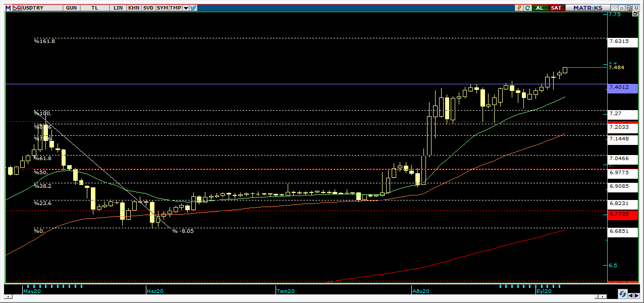This screenshot has height=303, width=644.
Task: Toggle the SYM button
Action: point(162,8)
